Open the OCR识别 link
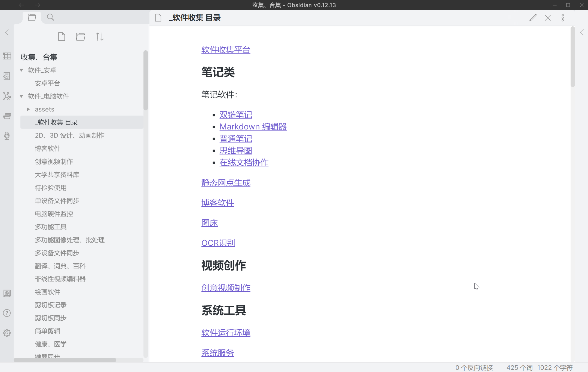588x372 pixels. click(x=218, y=243)
